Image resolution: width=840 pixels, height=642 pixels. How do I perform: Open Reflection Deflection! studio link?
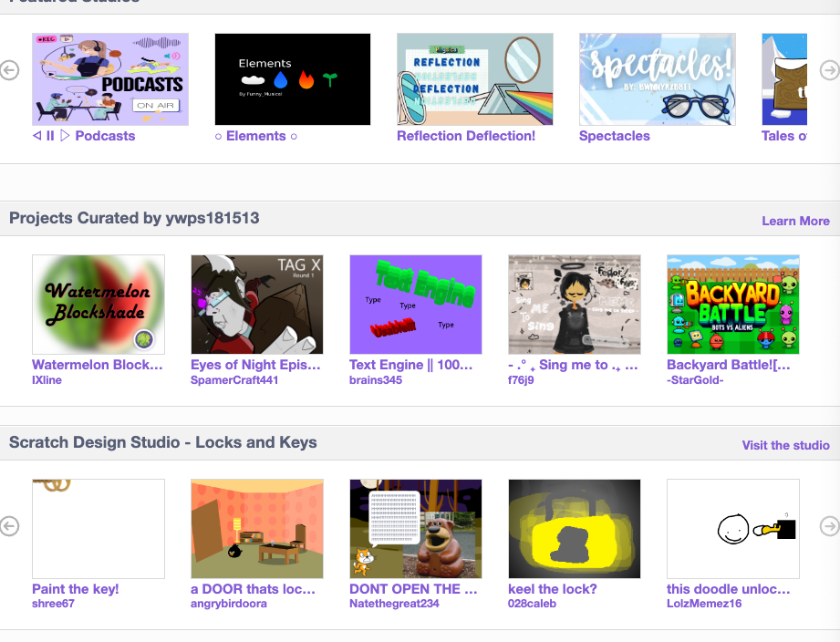point(466,136)
